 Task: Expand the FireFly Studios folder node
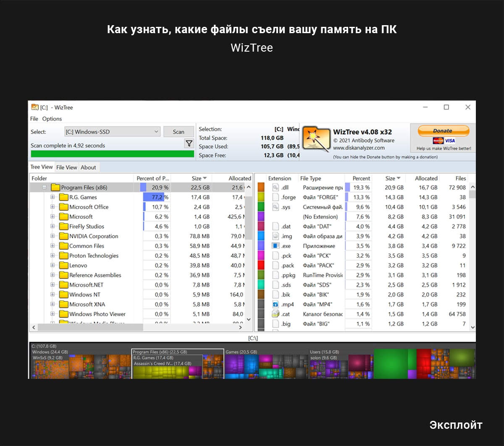click(52, 226)
